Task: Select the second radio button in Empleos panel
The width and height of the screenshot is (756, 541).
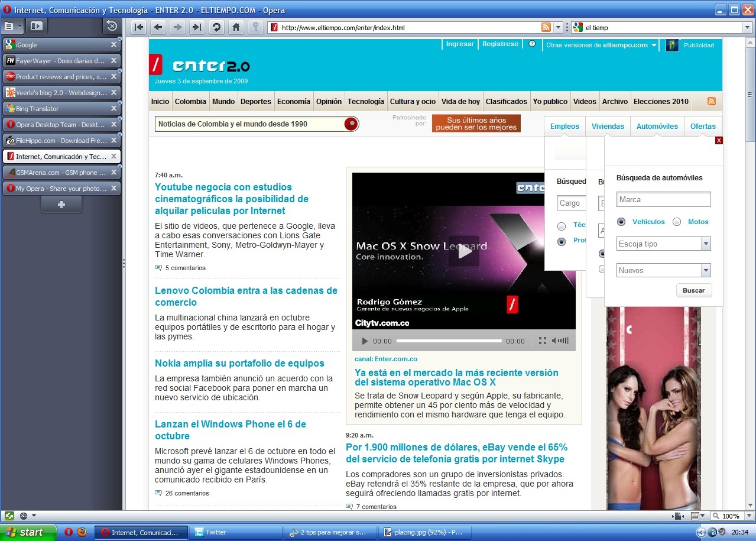Action: tap(562, 241)
